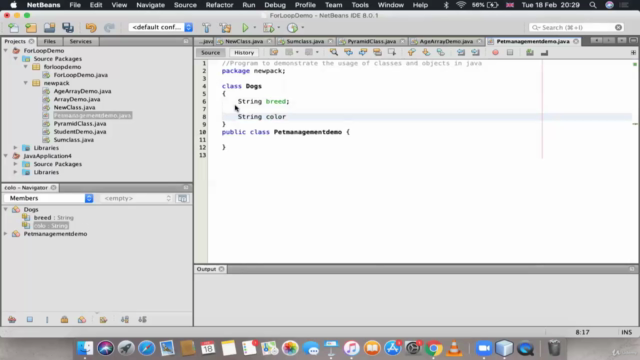Click the Next Bookmark icon

click(x=426, y=52)
